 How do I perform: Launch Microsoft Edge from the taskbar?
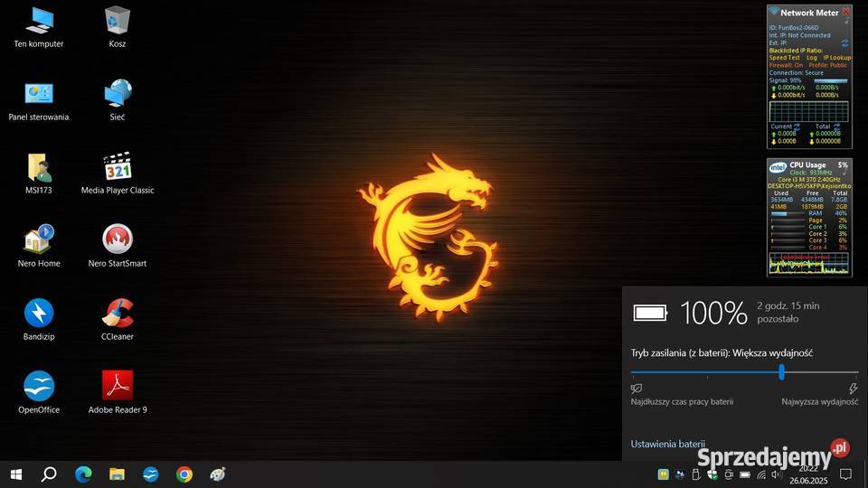pyautogui.click(x=83, y=474)
